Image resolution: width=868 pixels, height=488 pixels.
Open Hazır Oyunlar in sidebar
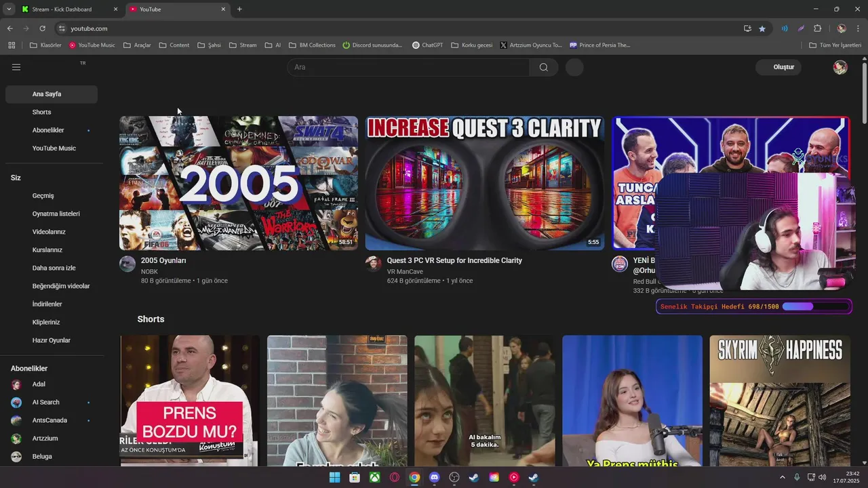pos(52,340)
